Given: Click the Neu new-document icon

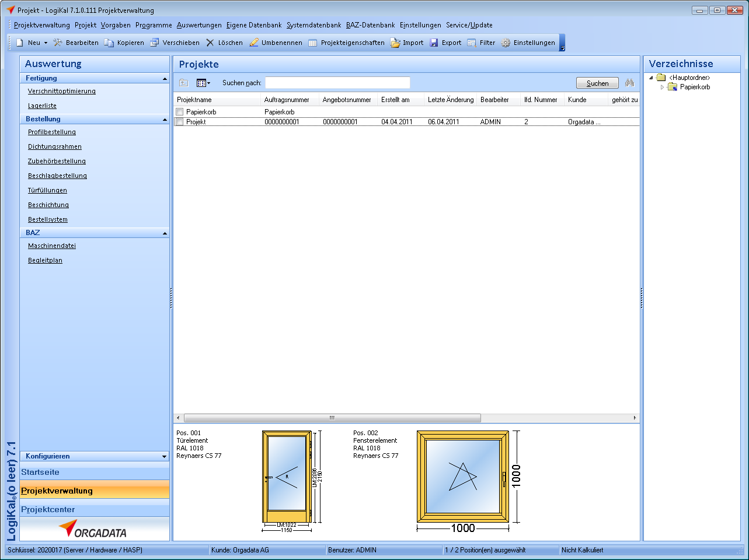Looking at the screenshot, I should point(19,43).
